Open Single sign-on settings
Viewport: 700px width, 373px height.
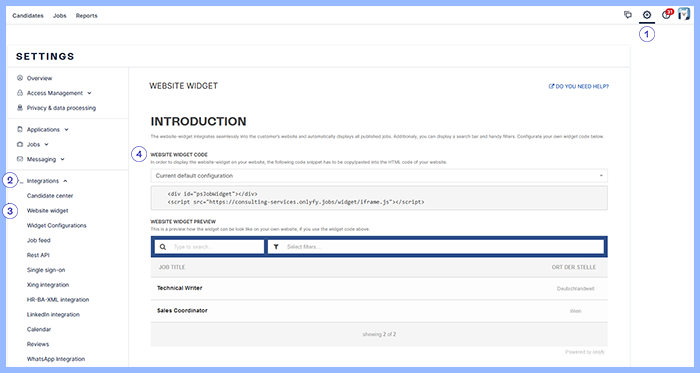46,270
